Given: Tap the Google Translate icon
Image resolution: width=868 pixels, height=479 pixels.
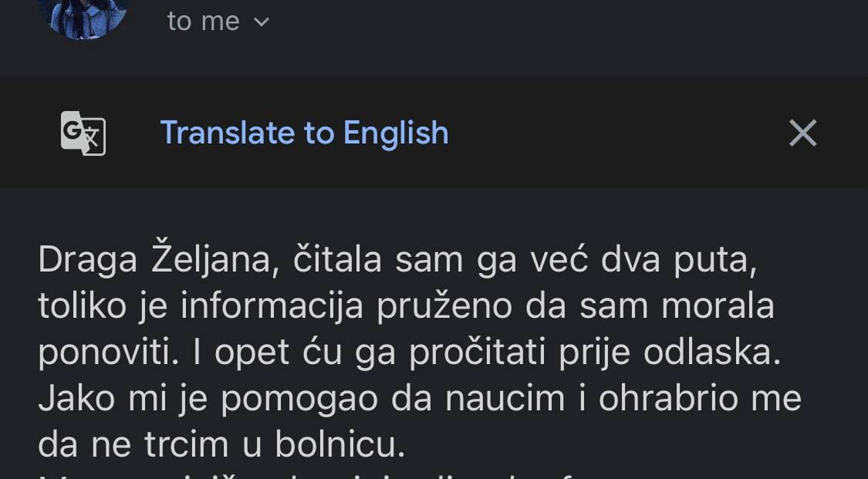Looking at the screenshot, I should tap(83, 133).
